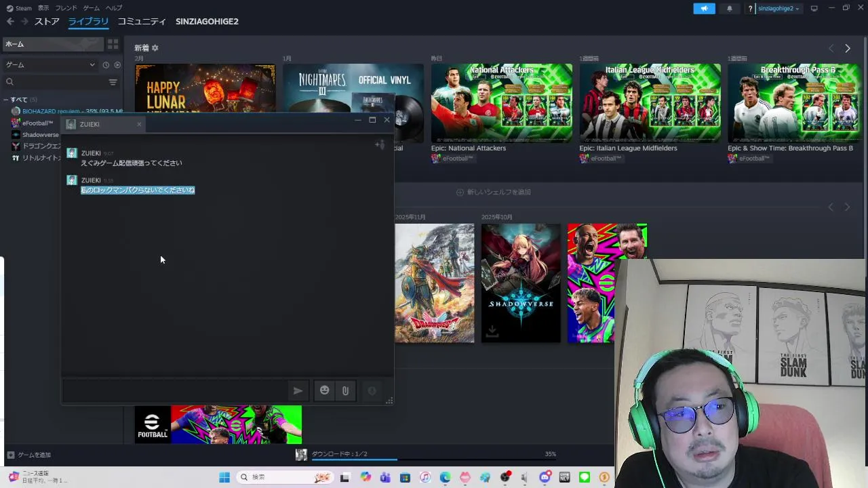Viewport: 868px width, 488px height.
Task: Click the えぐみゲーム配信頑張ってください message
Action: [x=131, y=163]
